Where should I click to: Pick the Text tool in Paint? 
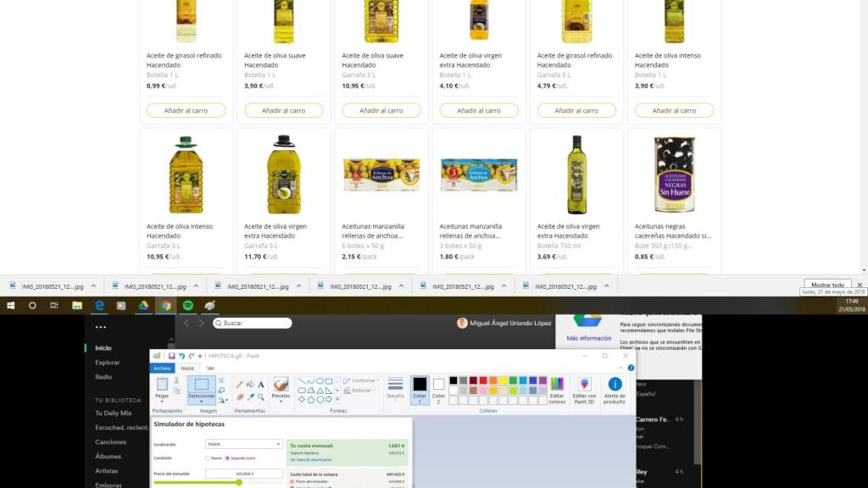[260, 385]
